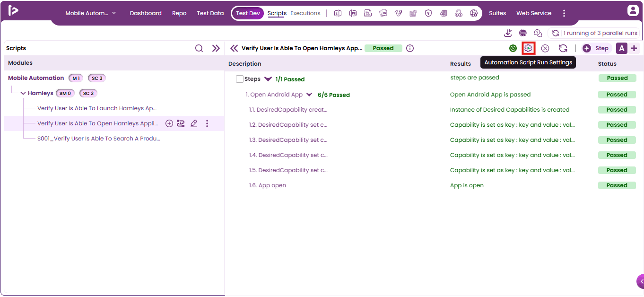Open the PE icon in top bar

tap(353, 13)
